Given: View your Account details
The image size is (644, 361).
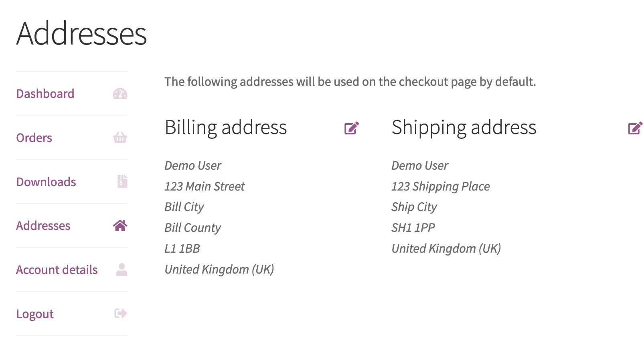Looking at the screenshot, I should click(x=56, y=270).
